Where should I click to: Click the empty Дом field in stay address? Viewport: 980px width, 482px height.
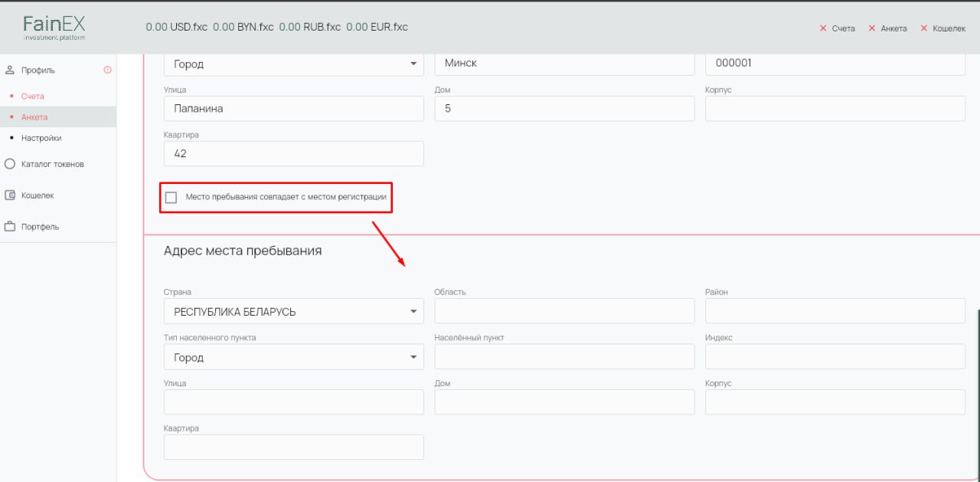[x=564, y=402]
